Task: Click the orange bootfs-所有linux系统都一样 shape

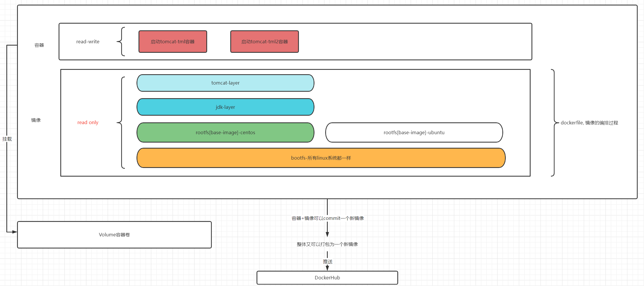Action: tap(321, 158)
